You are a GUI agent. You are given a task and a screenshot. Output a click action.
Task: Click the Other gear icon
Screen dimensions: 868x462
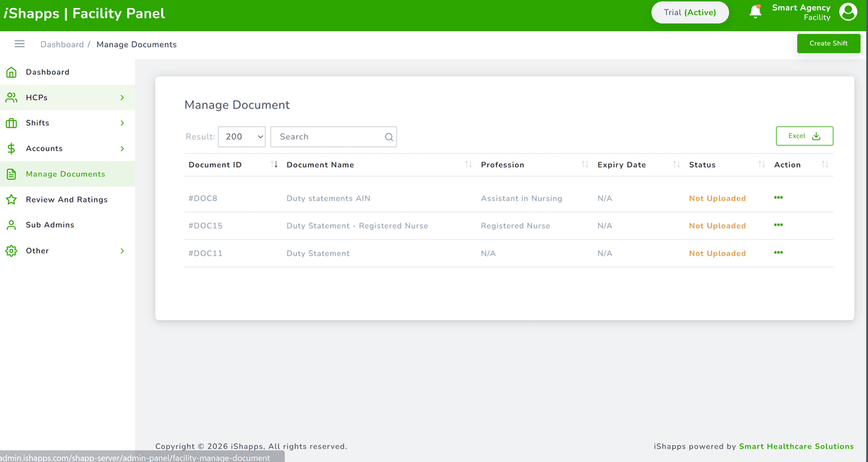[x=11, y=251]
